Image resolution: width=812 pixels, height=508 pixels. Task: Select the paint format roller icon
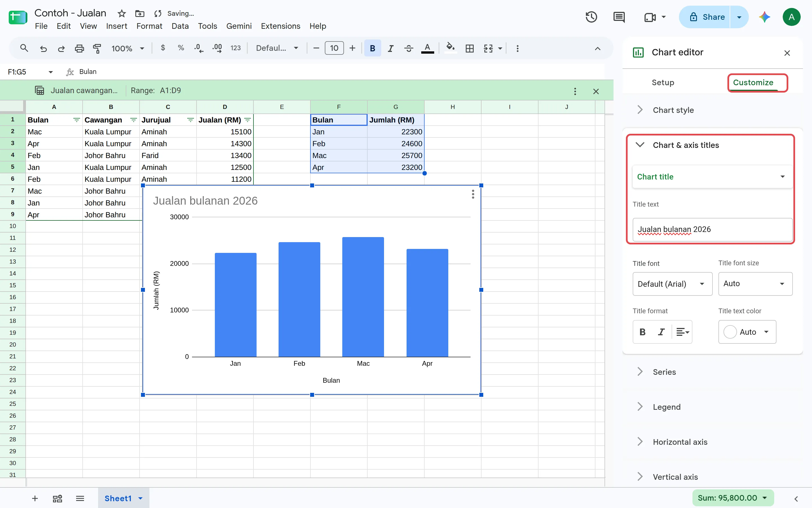tap(97, 48)
